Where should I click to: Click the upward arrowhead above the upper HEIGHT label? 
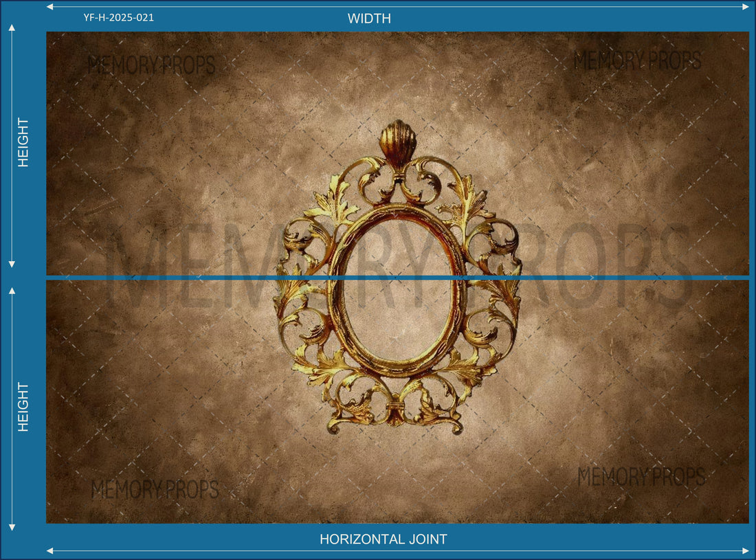12,27
